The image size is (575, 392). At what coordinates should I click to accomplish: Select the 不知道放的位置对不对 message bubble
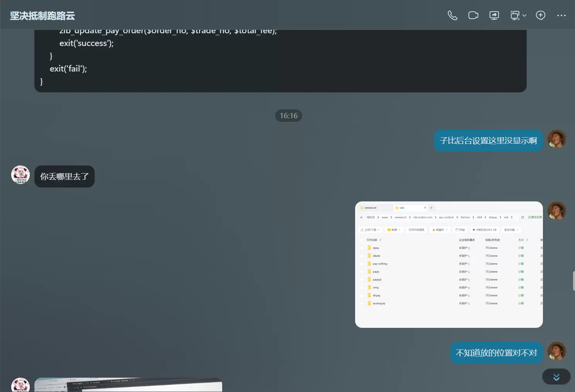(x=497, y=353)
